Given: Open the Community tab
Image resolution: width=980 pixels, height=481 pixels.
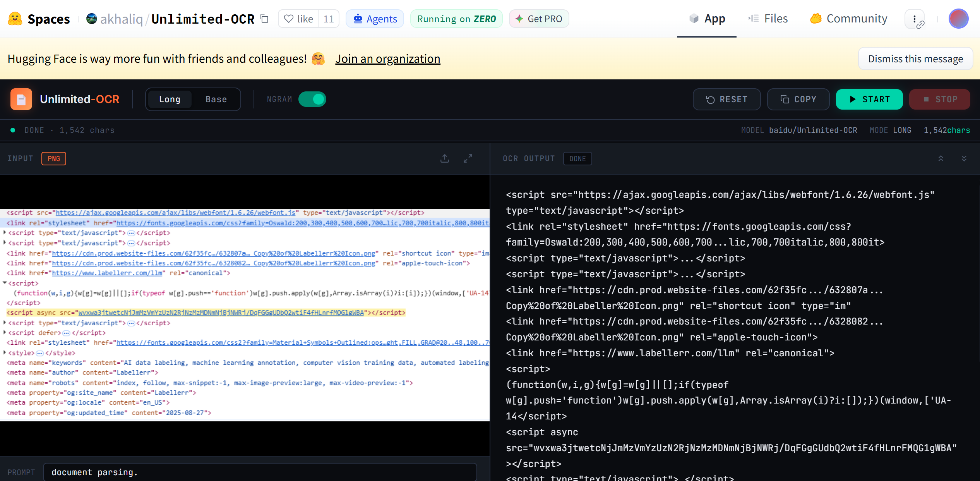Looking at the screenshot, I should (849, 19).
